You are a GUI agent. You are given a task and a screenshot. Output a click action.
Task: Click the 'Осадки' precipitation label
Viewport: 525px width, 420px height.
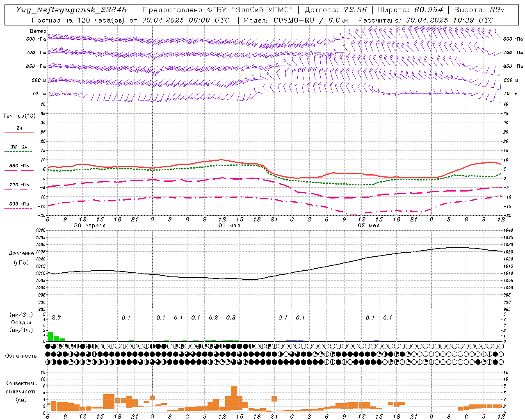click(21, 322)
